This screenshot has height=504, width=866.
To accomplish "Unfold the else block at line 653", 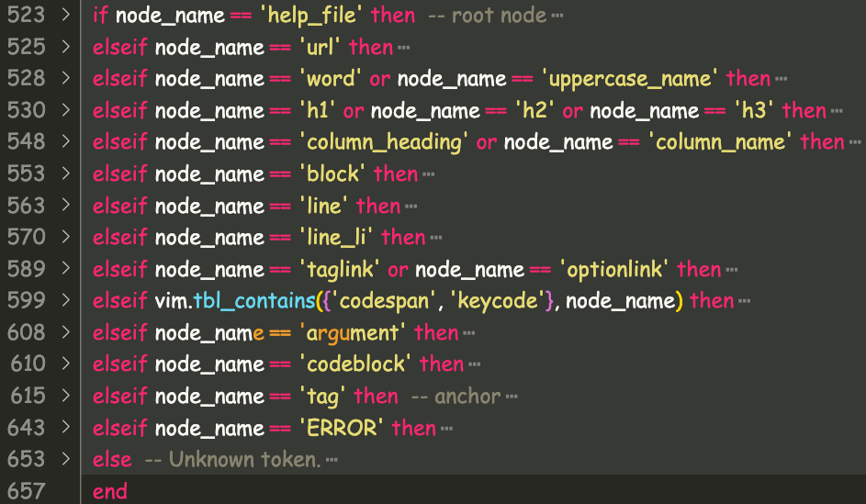I will (66, 459).
